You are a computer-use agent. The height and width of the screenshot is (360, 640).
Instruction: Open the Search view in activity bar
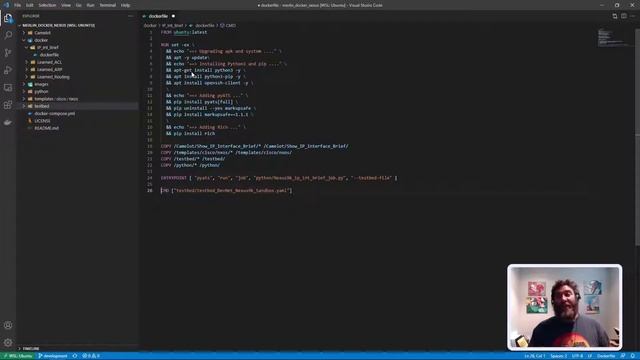click(x=8, y=35)
